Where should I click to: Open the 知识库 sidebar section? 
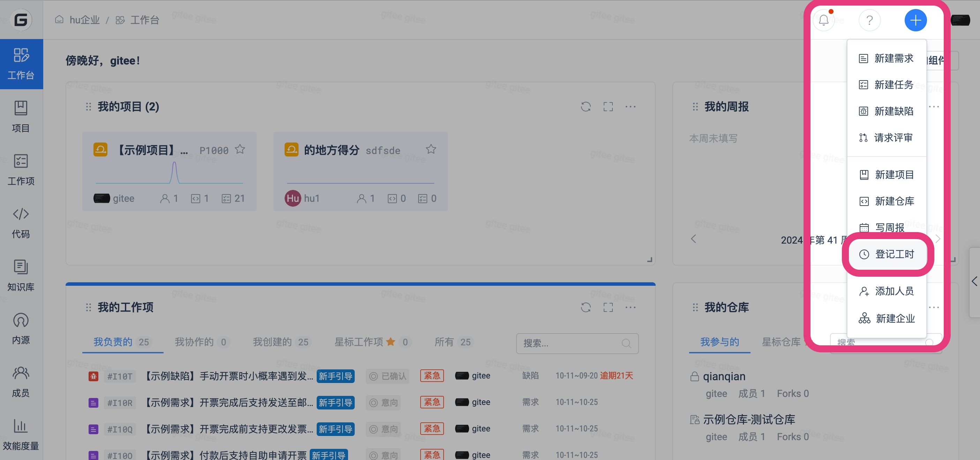21,276
